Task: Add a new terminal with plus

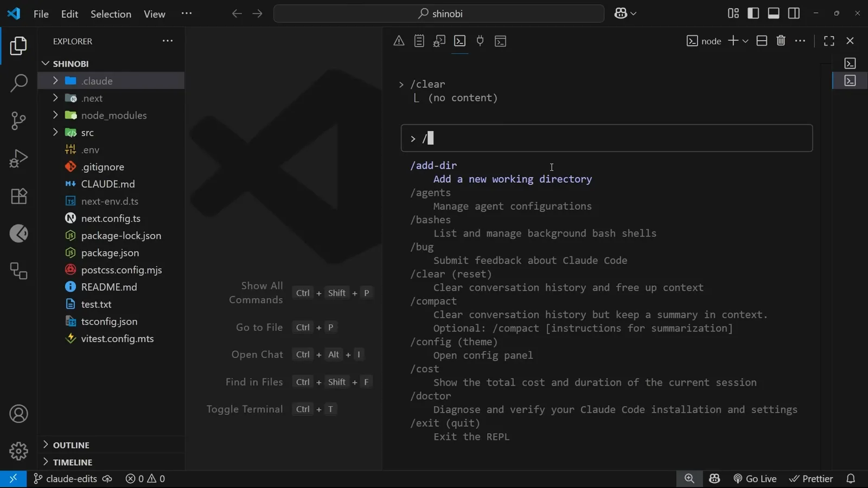Action: (x=733, y=41)
